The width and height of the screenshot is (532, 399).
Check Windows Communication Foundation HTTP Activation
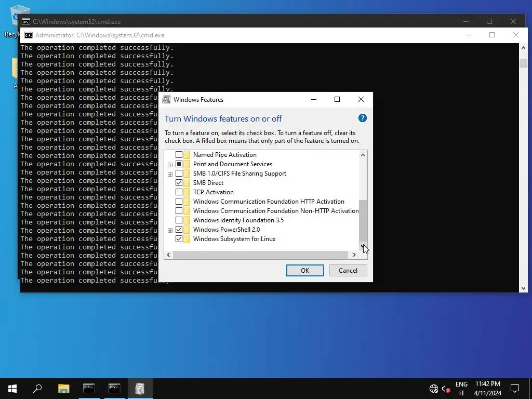(x=179, y=202)
